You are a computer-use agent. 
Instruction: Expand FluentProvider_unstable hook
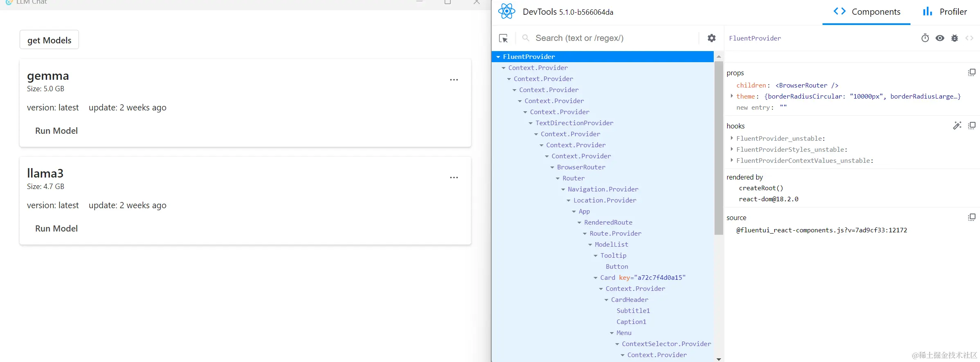pyautogui.click(x=732, y=138)
